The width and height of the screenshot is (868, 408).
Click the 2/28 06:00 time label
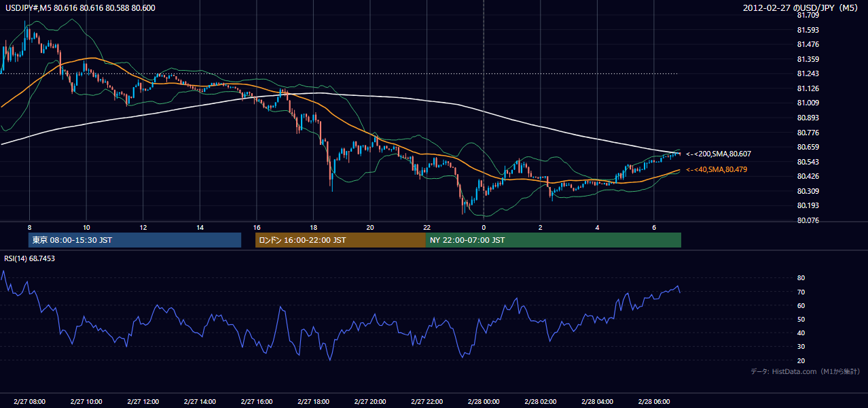(653, 402)
